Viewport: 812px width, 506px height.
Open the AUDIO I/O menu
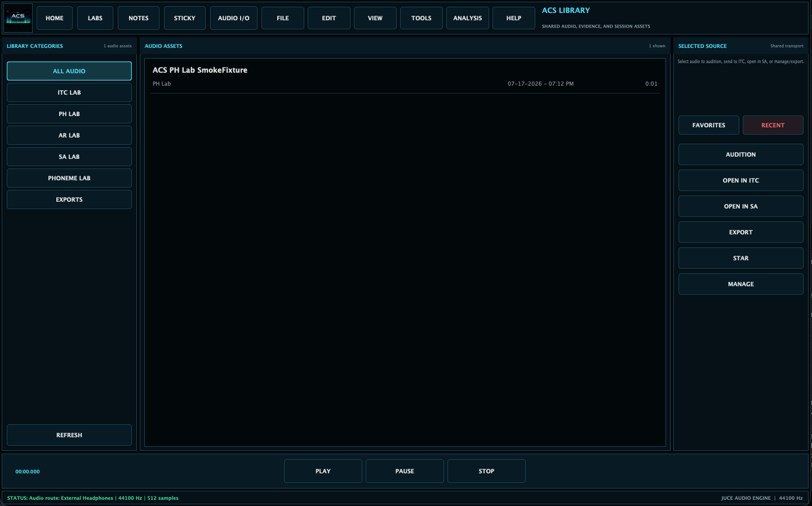coord(234,18)
